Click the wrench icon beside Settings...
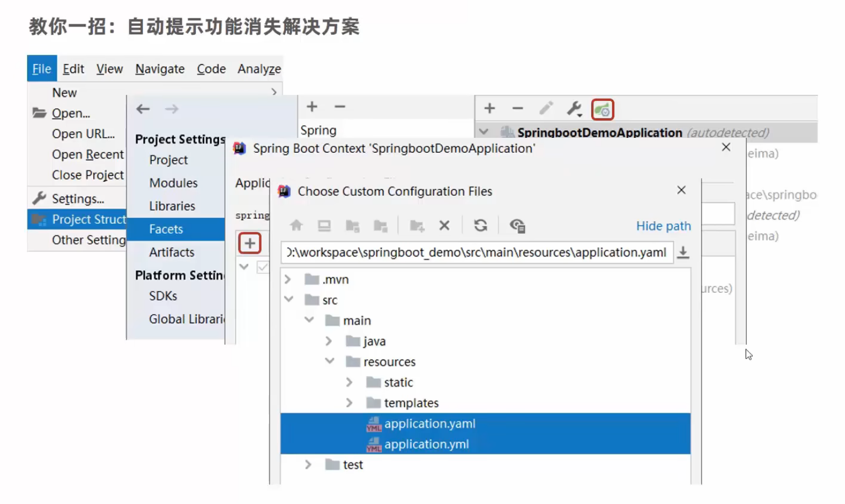845x504 pixels. (x=39, y=198)
